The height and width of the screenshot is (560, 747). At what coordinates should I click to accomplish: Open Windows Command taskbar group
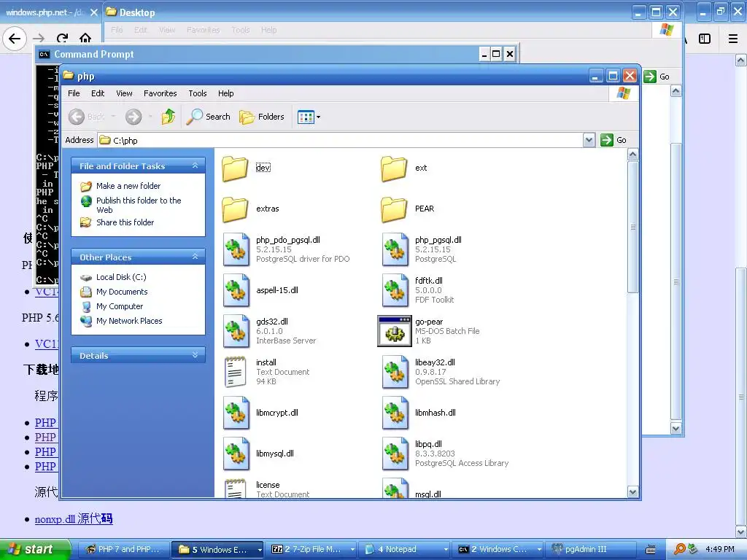(x=498, y=549)
